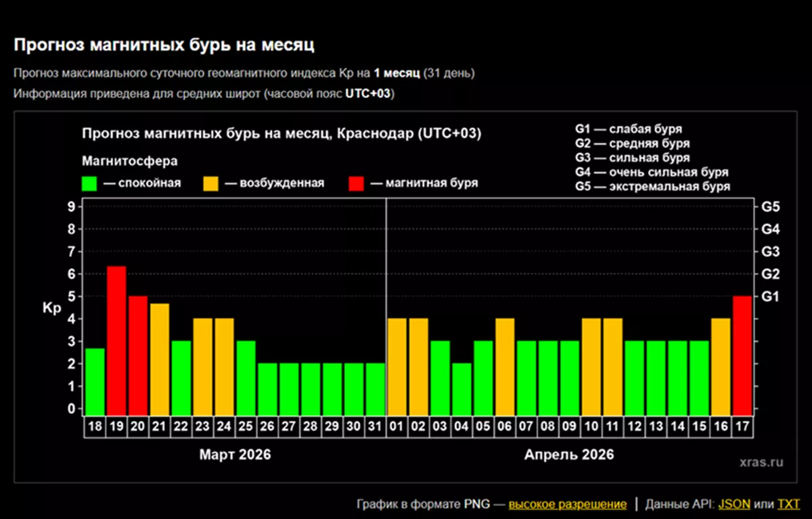This screenshot has height=519, width=812.
Task: Open the "высокое разрешение" PNG link
Action: [x=567, y=504]
